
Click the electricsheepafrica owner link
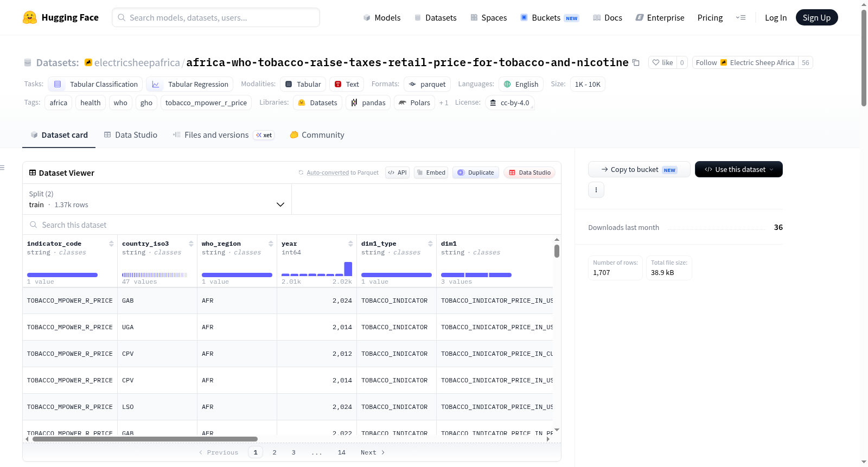click(x=137, y=62)
